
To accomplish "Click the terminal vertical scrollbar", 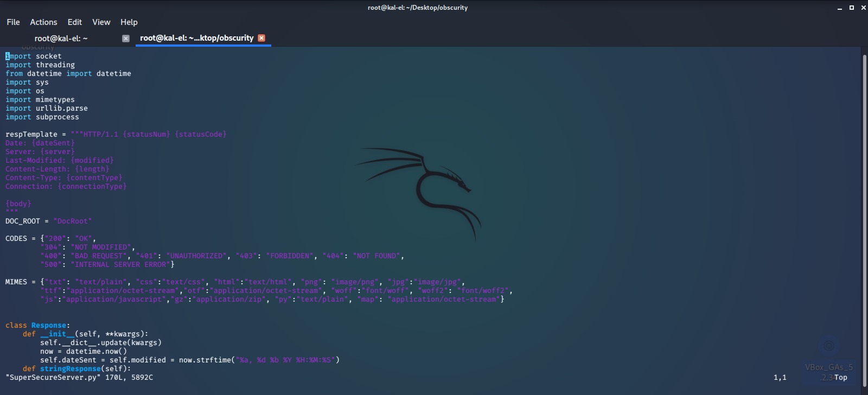I will 865,220.
